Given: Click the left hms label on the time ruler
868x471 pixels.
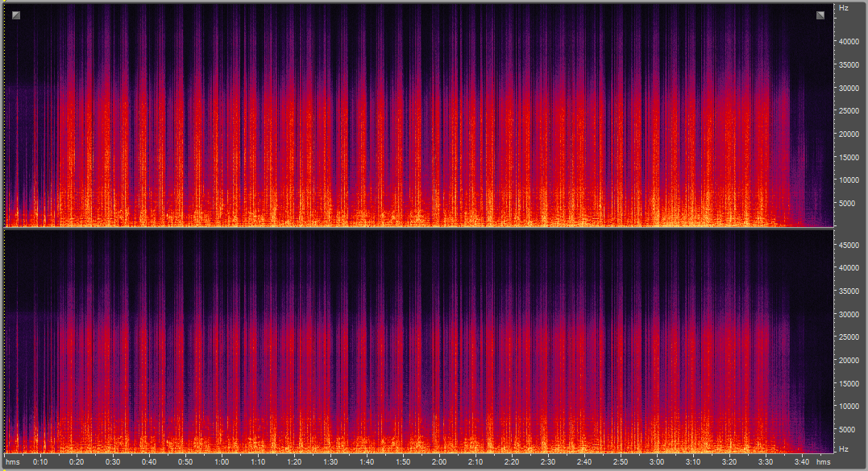Looking at the screenshot, I should pos(13,462).
